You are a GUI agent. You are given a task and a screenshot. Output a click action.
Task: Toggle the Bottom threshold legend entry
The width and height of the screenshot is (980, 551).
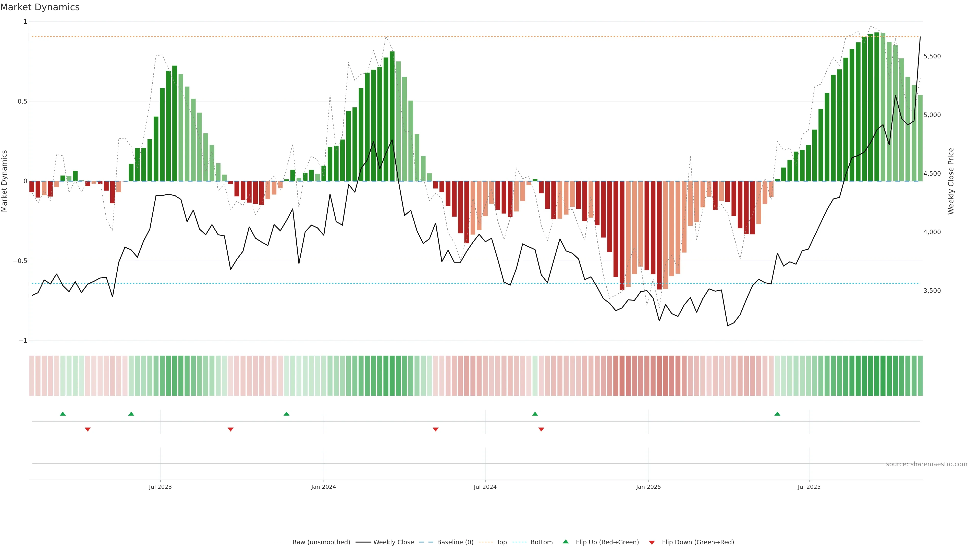[541, 542]
